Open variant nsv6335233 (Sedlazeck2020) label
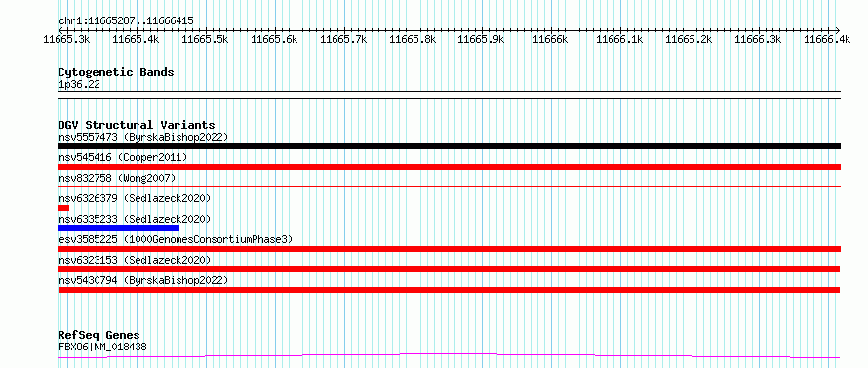The width and height of the screenshot is (868, 368). [x=135, y=219]
